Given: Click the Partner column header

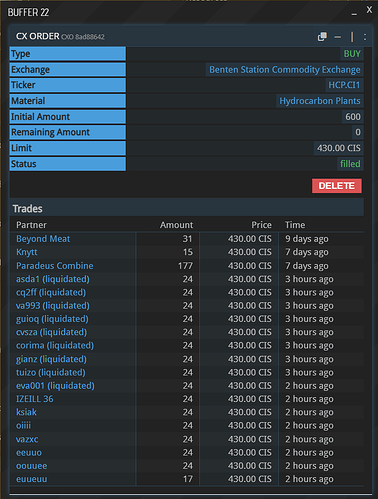Looking at the screenshot, I should (x=31, y=225).
